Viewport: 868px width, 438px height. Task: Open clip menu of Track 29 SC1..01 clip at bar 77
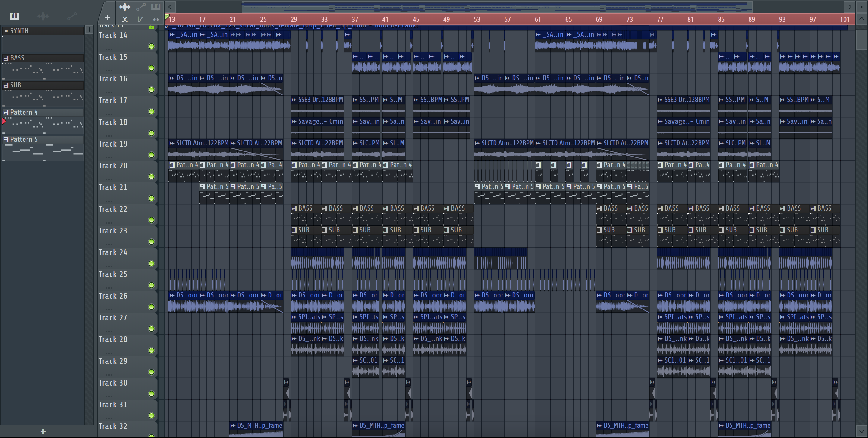tap(660, 360)
